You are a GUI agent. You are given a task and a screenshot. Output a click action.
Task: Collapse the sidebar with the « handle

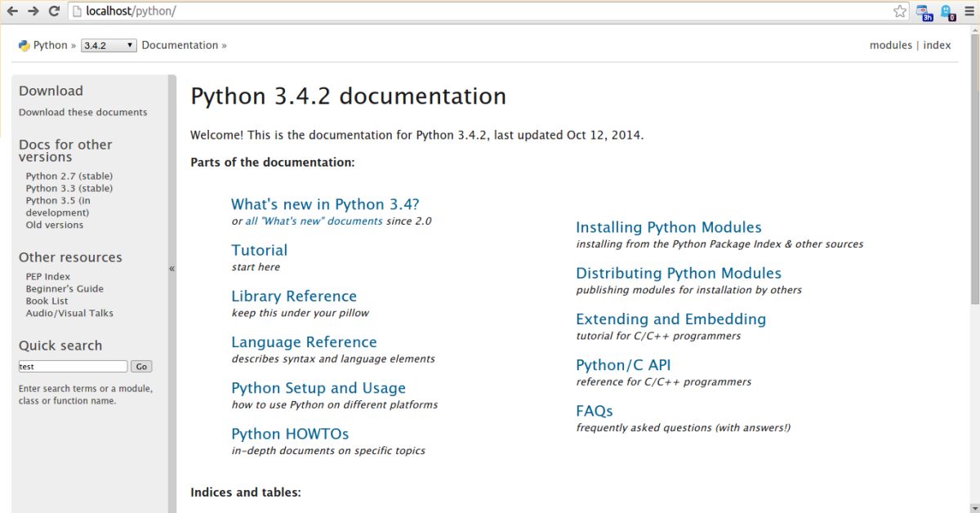point(171,268)
